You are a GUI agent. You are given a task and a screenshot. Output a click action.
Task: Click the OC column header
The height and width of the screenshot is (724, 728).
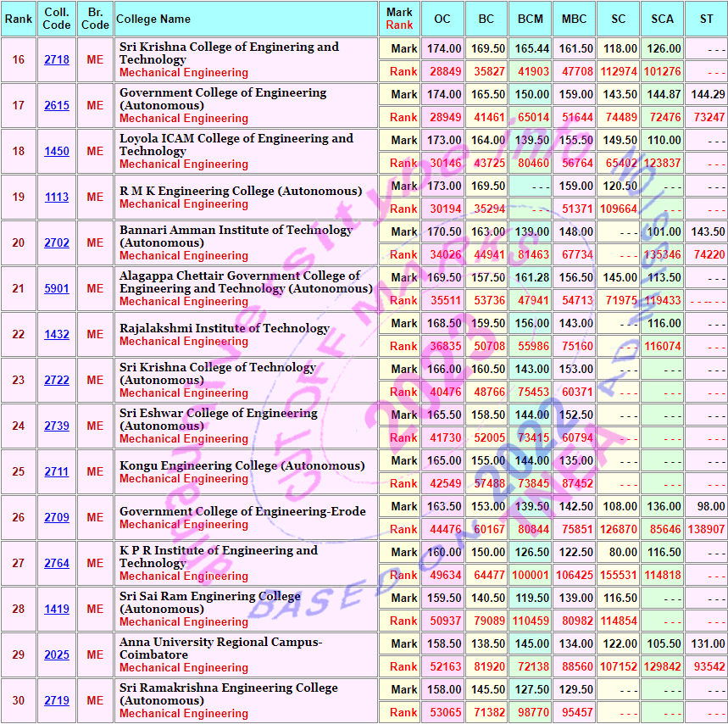click(442, 19)
